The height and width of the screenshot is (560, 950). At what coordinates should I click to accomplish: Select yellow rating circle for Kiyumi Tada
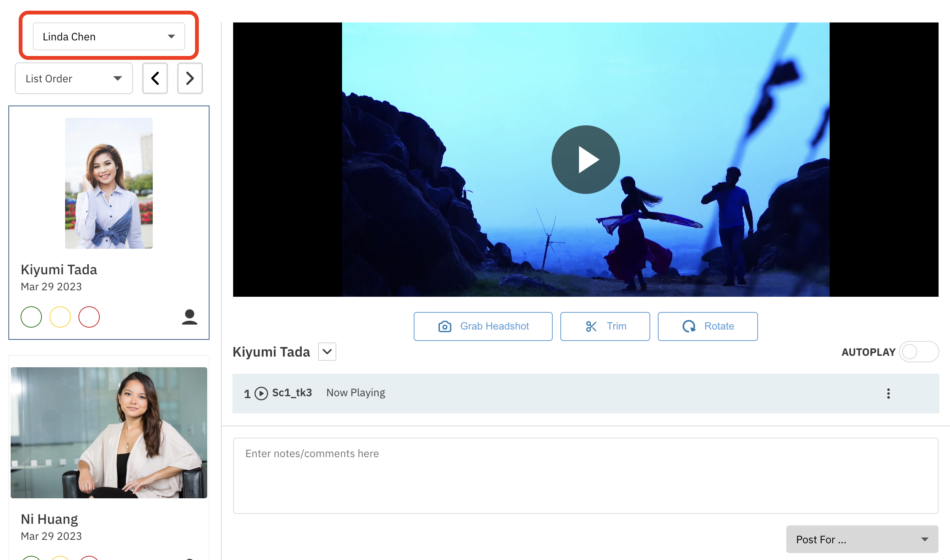pos(60,317)
